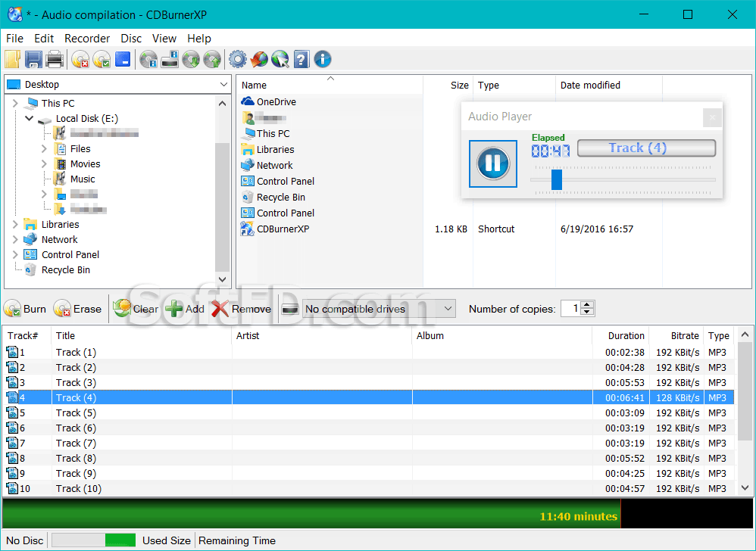Click the disc icon with green down arrow

[191, 59]
